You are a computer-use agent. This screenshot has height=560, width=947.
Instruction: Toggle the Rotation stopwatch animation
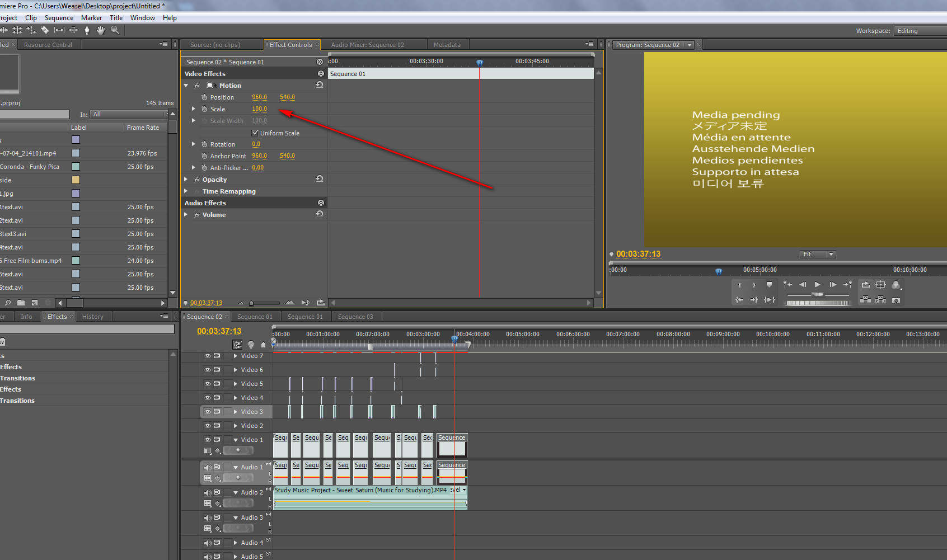click(204, 144)
